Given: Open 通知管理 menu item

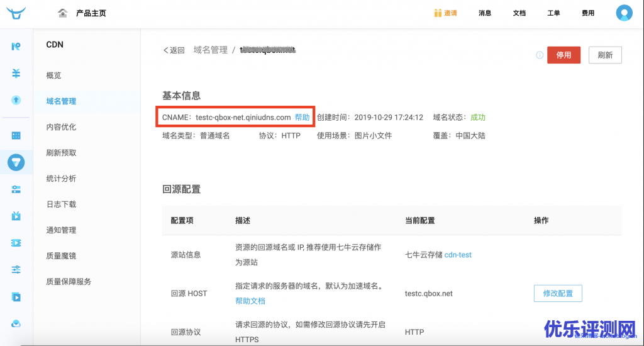Looking at the screenshot, I should [61, 230].
